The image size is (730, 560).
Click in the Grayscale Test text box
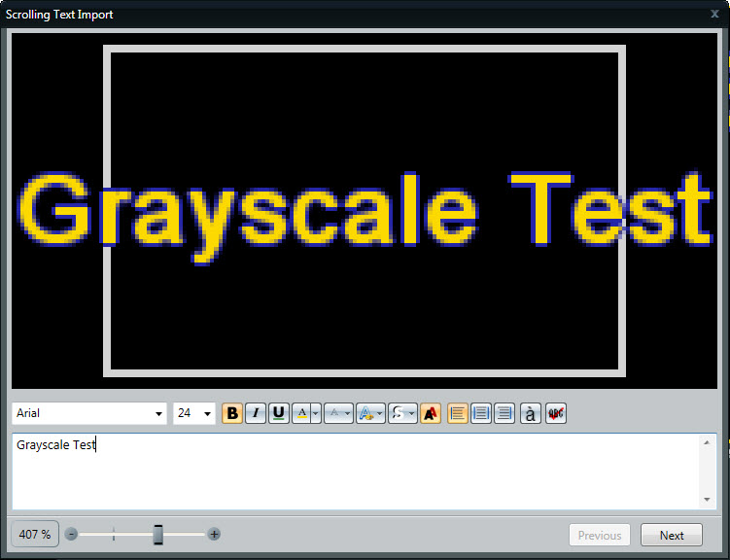pyautogui.click(x=350, y=472)
